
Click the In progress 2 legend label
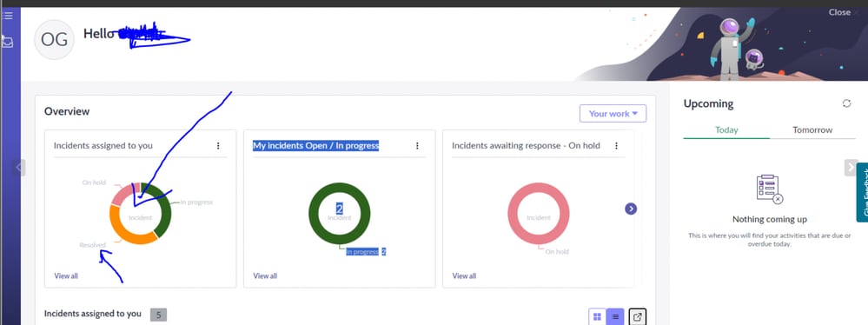366,252
